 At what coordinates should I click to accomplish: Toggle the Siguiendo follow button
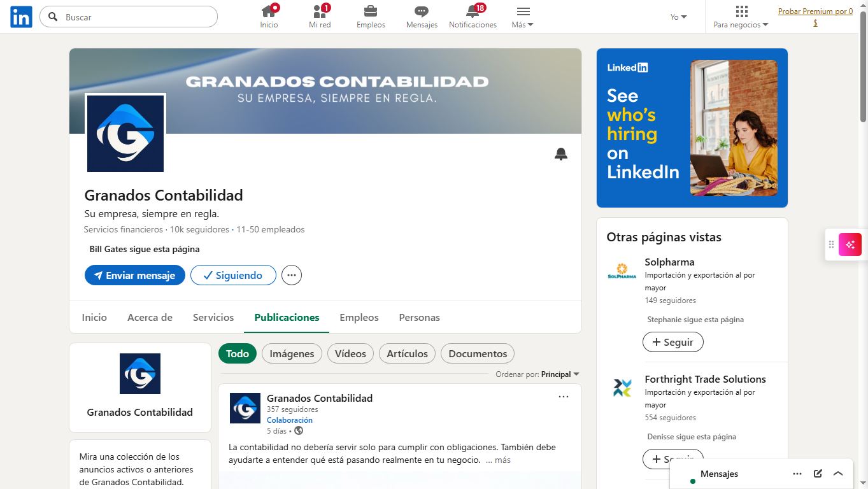point(233,275)
